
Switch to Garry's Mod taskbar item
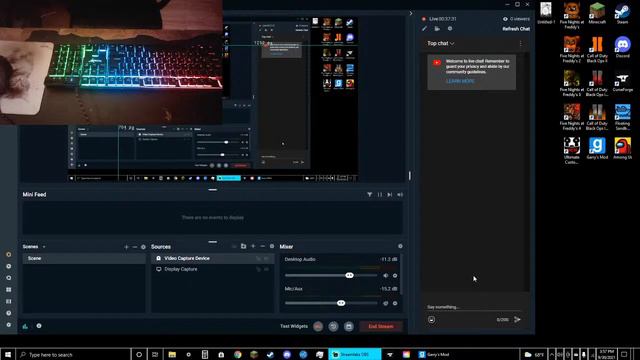click(x=438, y=354)
